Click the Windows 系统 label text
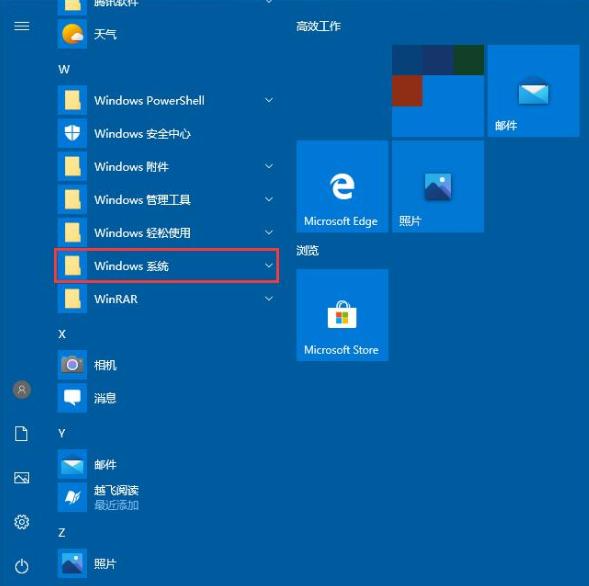The width and height of the screenshot is (589, 586). 131,266
